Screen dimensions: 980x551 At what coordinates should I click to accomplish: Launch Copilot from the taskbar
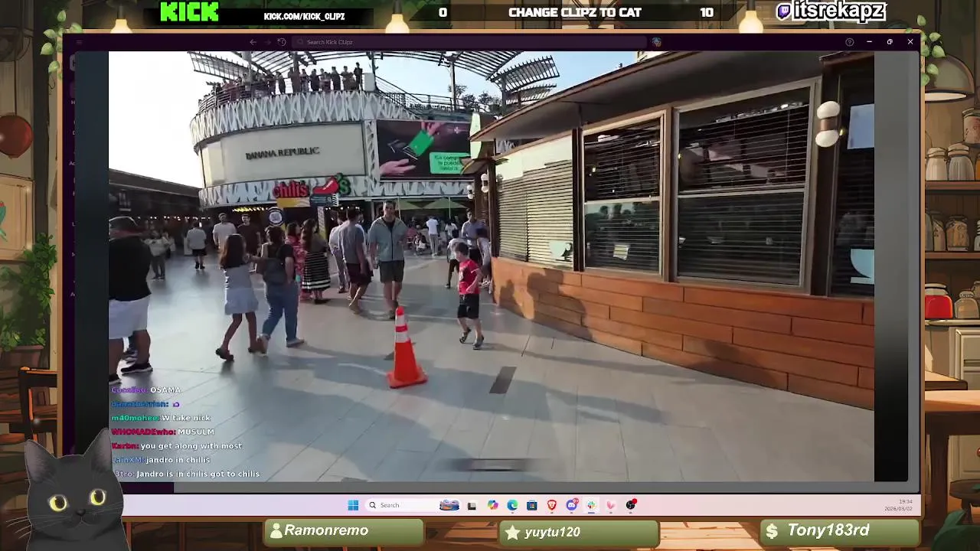pos(492,505)
